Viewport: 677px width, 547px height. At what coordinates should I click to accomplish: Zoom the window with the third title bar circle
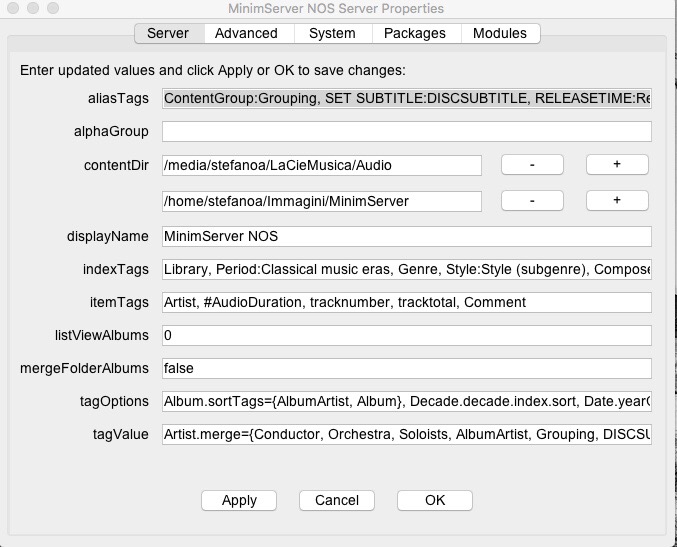[53, 8]
